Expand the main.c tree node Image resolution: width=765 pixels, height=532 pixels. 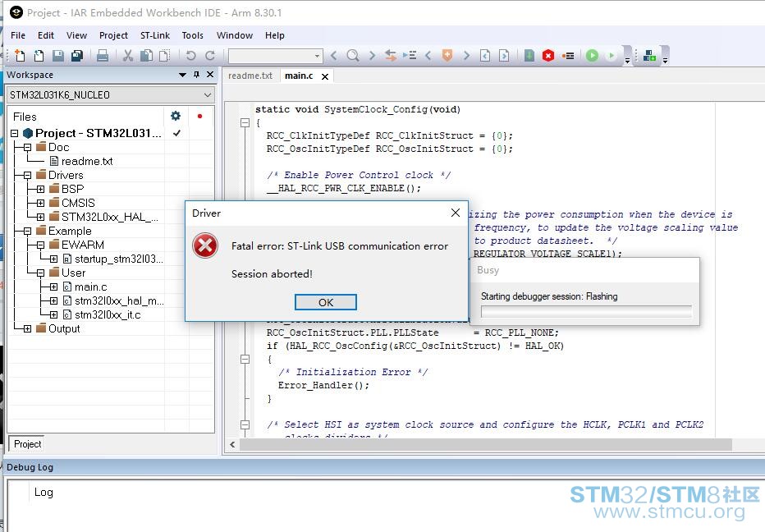click(53, 287)
